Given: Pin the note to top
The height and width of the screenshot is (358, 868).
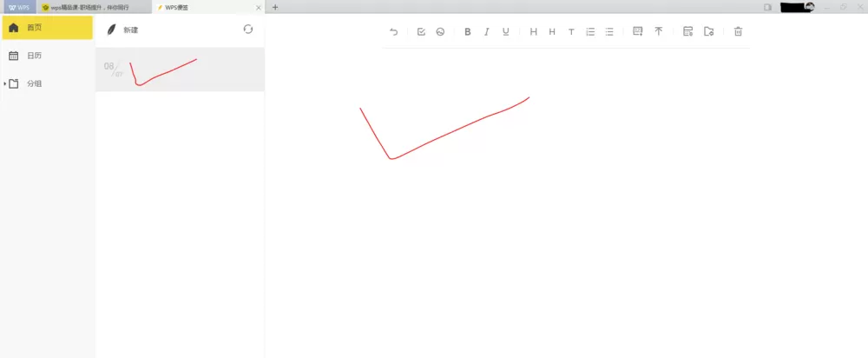Looking at the screenshot, I should point(659,31).
